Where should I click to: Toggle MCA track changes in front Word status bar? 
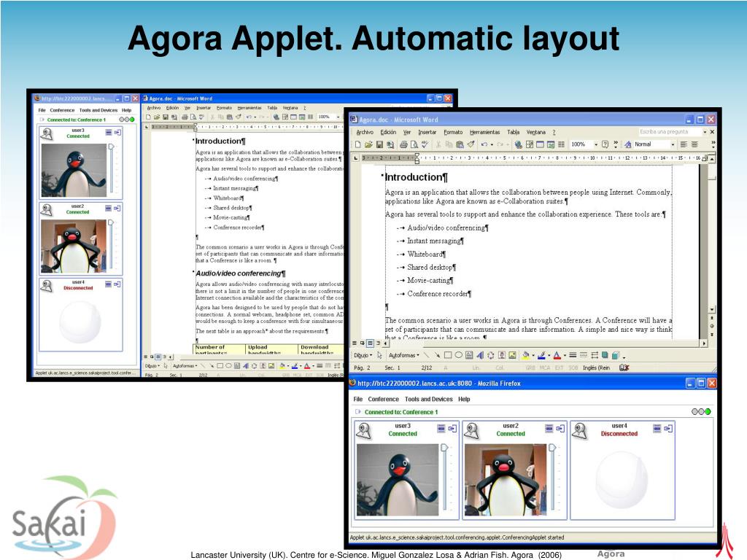(544, 367)
